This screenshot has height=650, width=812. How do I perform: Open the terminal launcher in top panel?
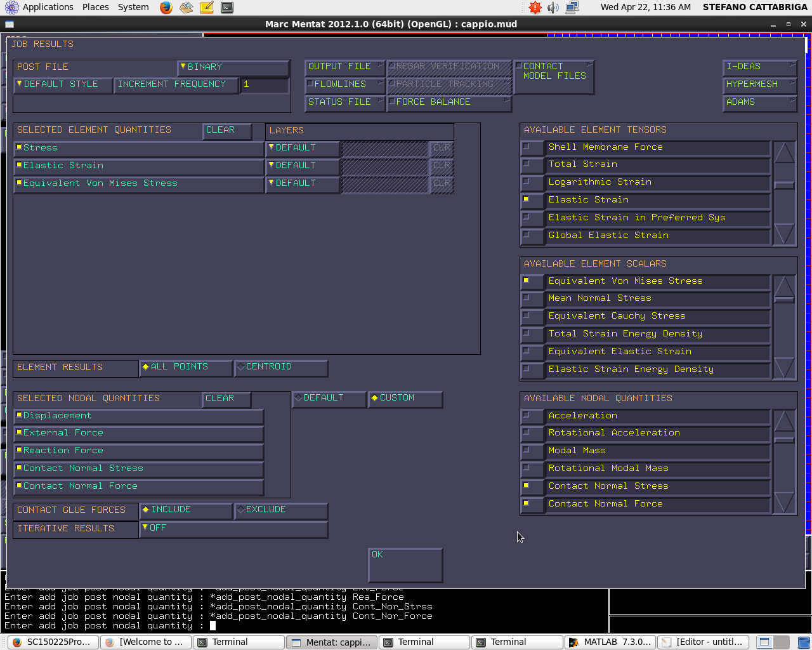[227, 8]
